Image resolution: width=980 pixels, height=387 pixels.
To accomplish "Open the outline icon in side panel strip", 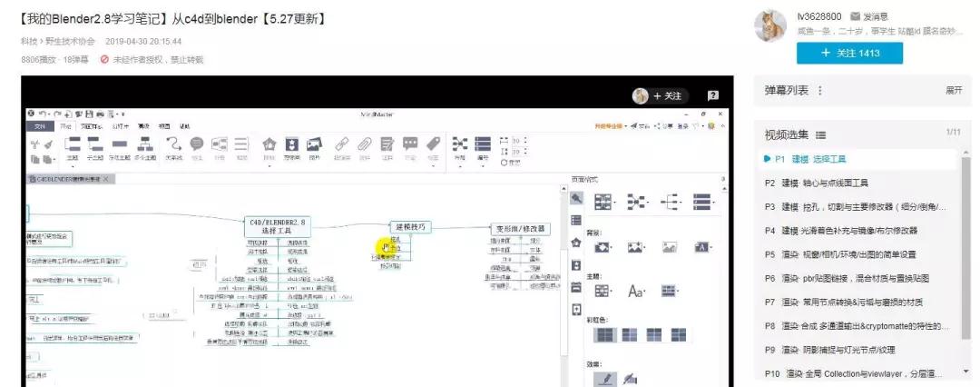I will [x=576, y=220].
